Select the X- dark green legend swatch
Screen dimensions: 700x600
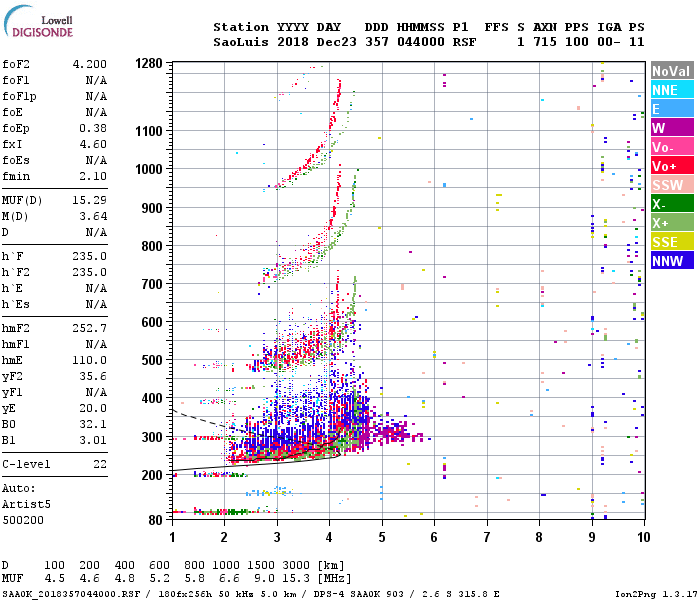[x=672, y=204]
